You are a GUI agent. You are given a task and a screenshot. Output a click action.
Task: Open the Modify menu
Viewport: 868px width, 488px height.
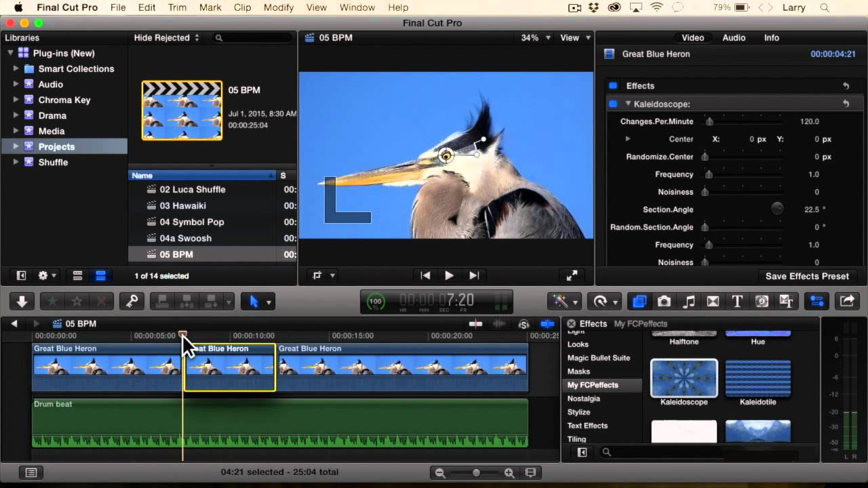pyautogui.click(x=279, y=7)
